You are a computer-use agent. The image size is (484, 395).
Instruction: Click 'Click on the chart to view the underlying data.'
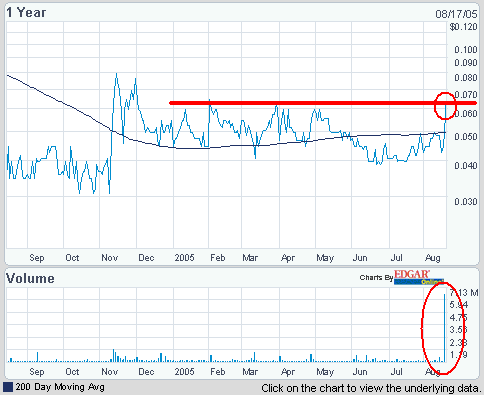click(x=371, y=388)
